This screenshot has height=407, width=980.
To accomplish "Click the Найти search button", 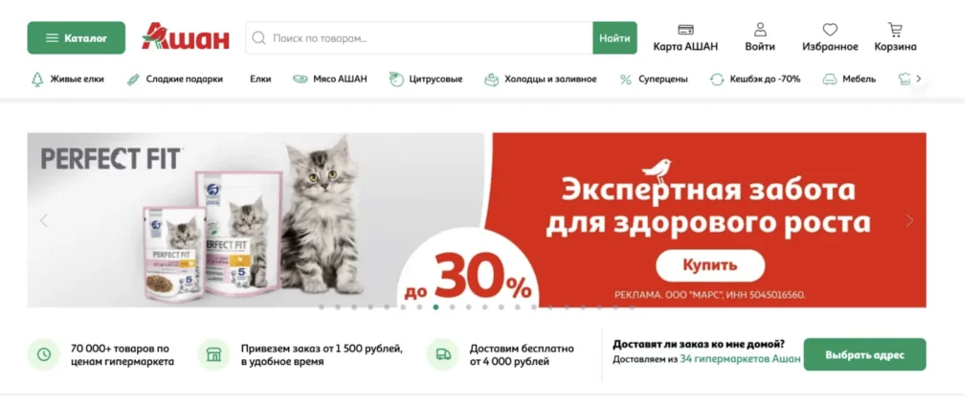I will click(615, 38).
